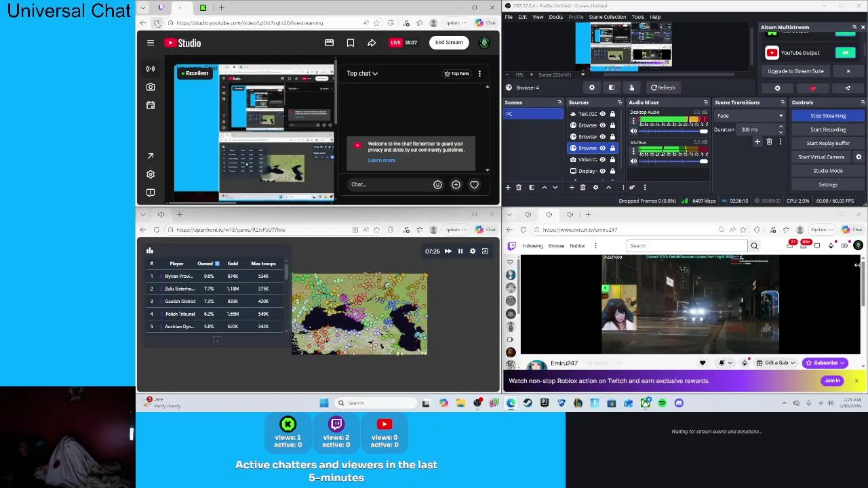Pause the OpenFront game

(x=460, y=251)
